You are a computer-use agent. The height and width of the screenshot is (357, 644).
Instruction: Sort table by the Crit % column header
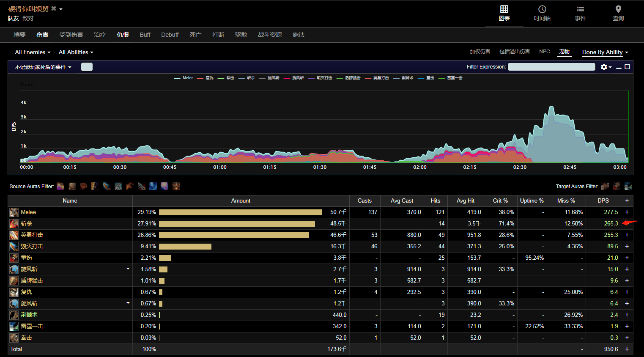(x=500, y=201)
